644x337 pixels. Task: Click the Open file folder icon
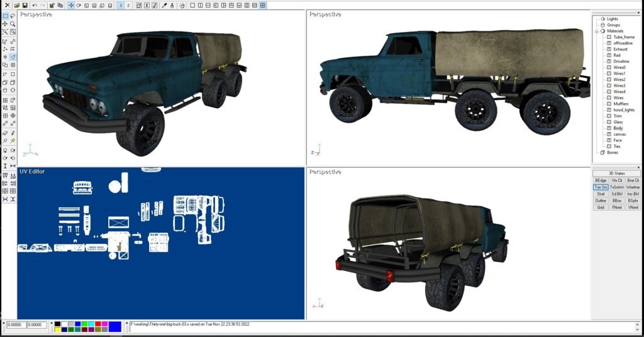click(17, 5)
